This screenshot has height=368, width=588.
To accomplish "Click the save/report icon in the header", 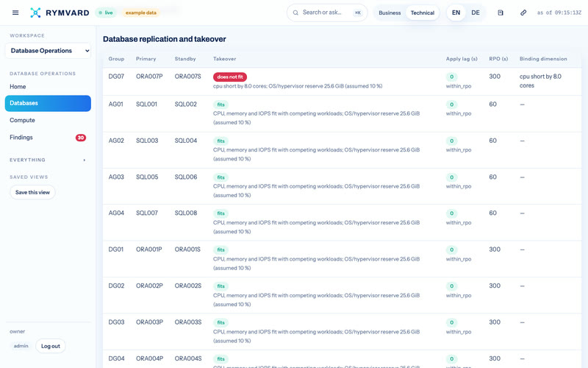I will tap(501, 13).
